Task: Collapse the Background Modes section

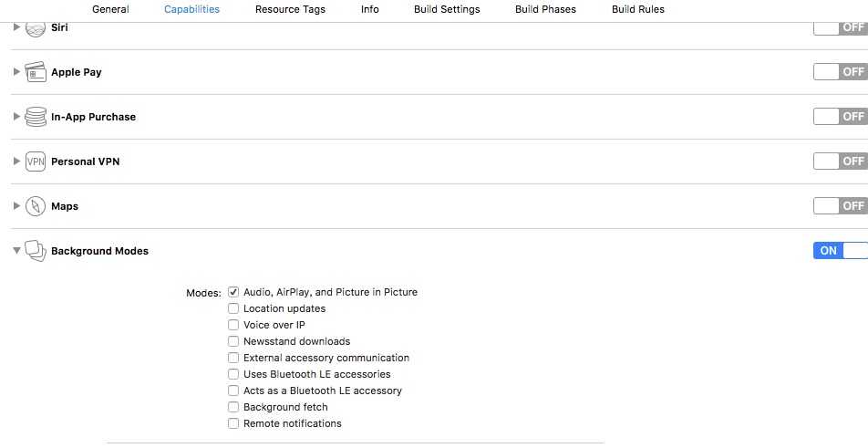Action: click(x=16, y=250)
